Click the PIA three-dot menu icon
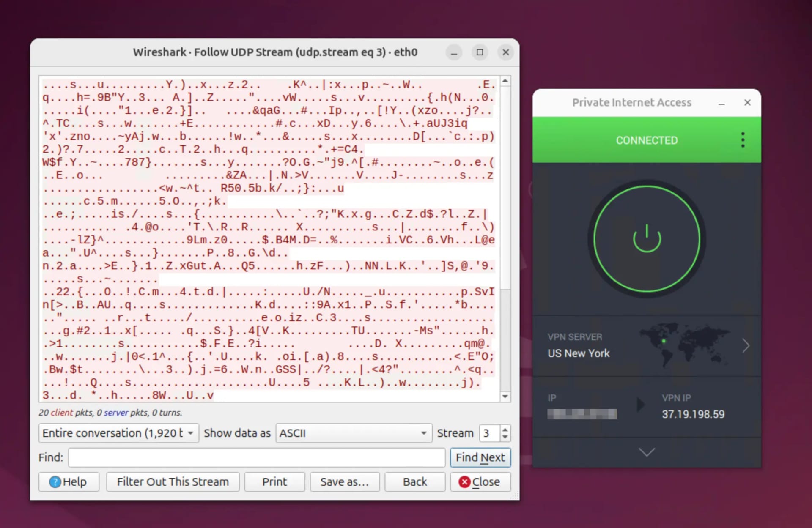Image resolution: width=812 pixels, height=528 pixels. point(742,140)
